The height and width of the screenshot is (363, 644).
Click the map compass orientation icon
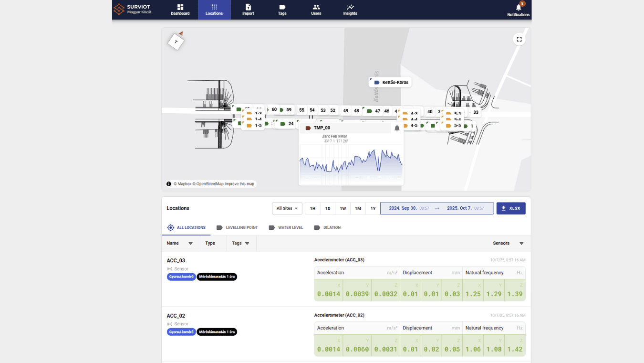tap(176, 42)
